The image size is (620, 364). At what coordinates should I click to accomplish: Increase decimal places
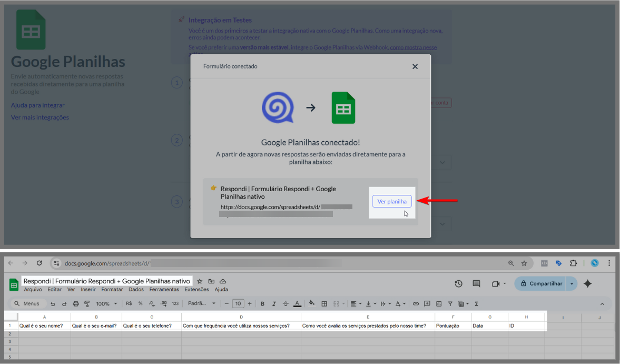pyautogui.click(x=163, y=303)
